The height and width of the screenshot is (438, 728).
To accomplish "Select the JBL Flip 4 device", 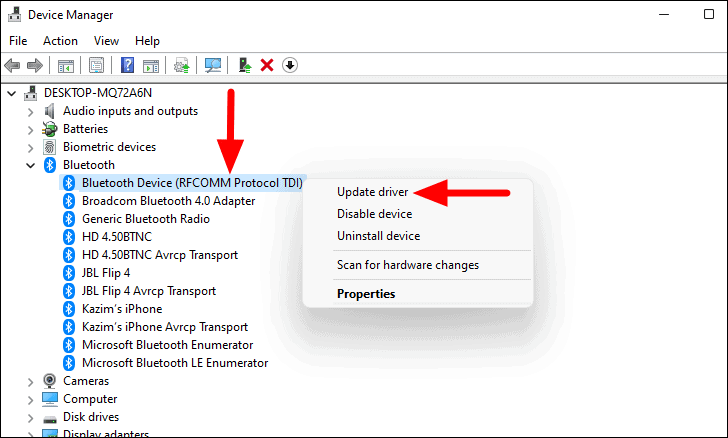I will 106,273.
